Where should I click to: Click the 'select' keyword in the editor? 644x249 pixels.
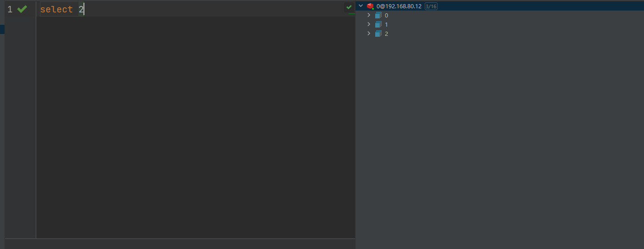[56, 9]
